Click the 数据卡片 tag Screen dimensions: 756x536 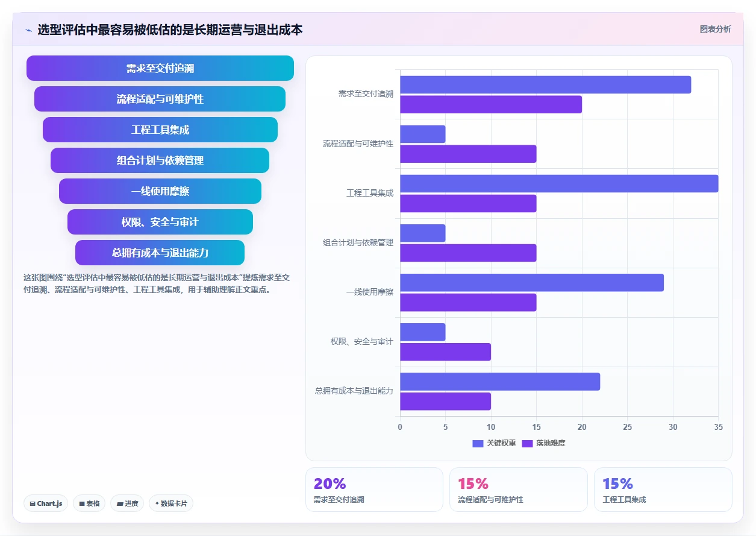[x=171, y=503]
